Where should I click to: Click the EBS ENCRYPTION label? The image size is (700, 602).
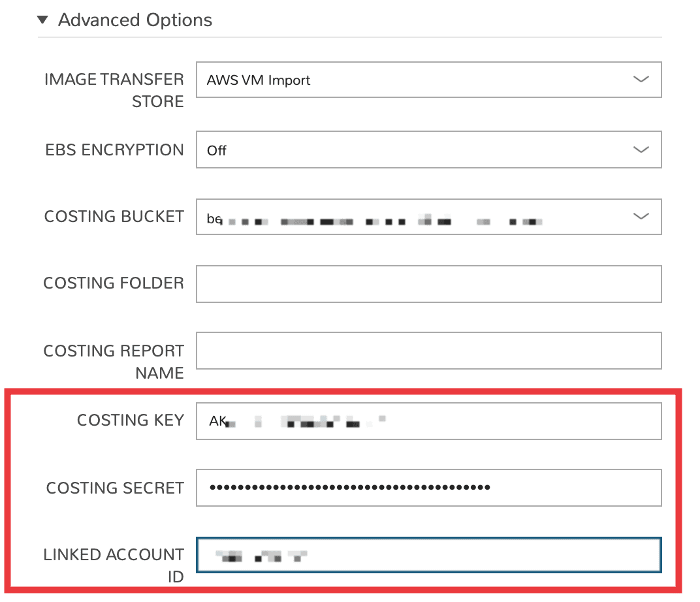(114, 150)
